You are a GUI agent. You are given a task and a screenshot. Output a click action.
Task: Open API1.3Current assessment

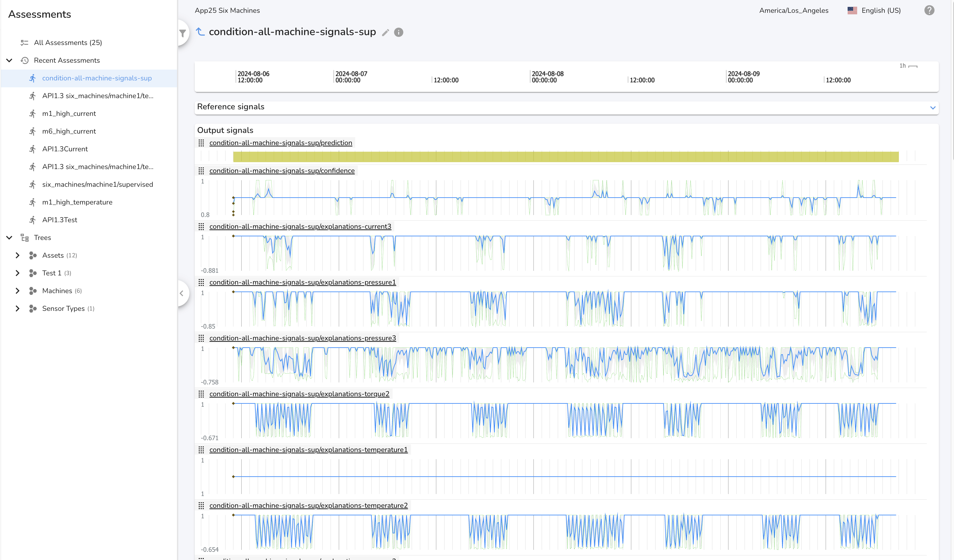(x=65, y=149)
